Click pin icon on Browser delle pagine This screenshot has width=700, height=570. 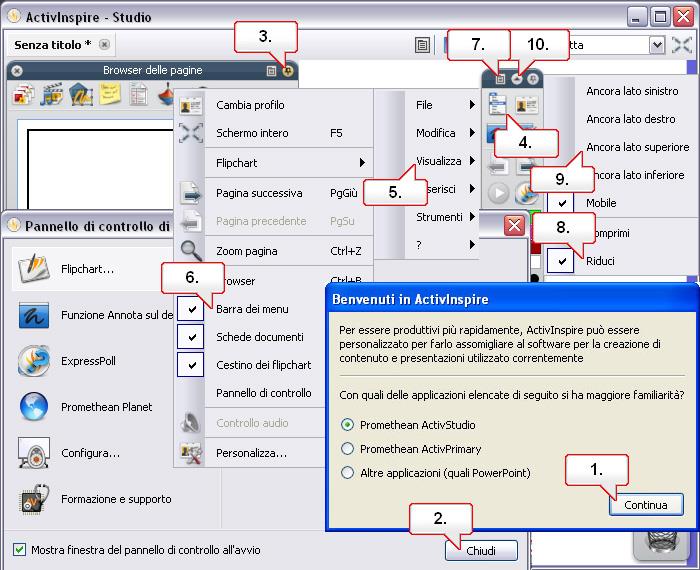click(x=288, y=71)
